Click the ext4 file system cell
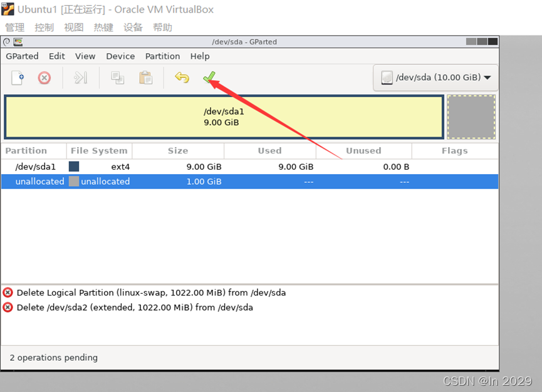This screenshot has height=392, width=542. coord(120,167)
